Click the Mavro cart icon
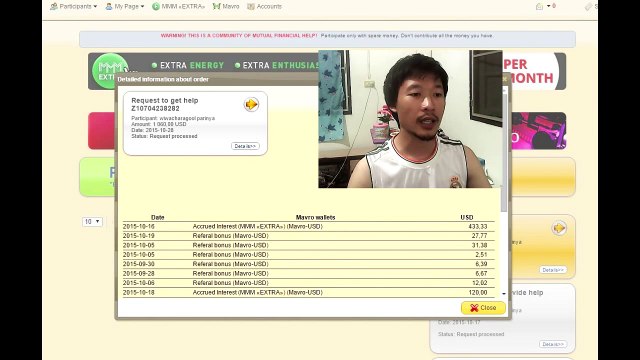Image resolution: width=640 pixels, height=360 pixels. [x=216, y=7]
